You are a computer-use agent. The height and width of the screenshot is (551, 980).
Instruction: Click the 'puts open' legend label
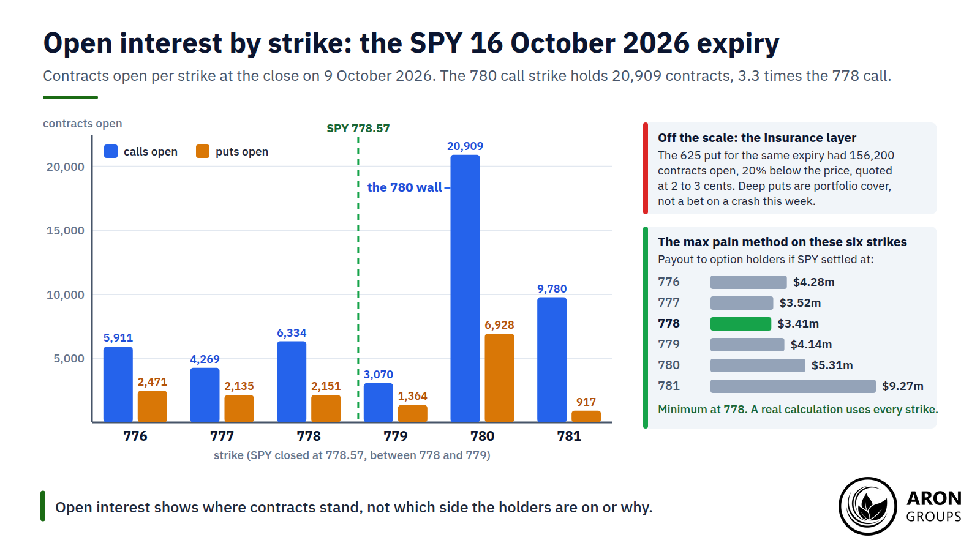(242, 152)
